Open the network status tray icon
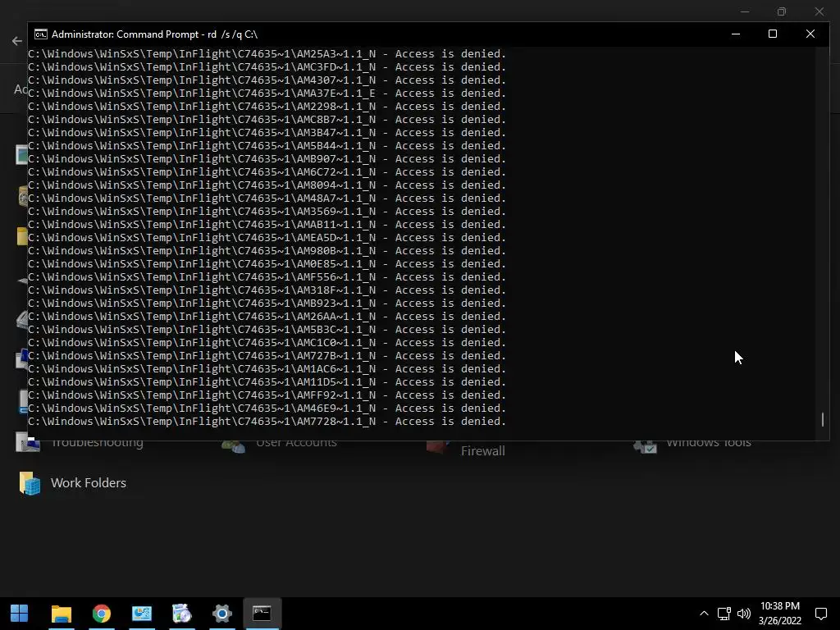 724,614
